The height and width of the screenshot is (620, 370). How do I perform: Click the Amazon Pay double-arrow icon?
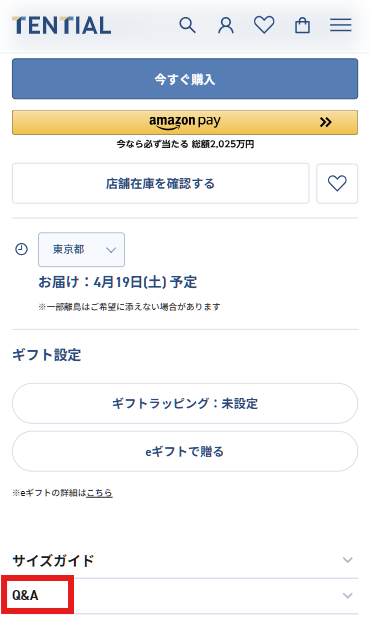click(325, 122)
